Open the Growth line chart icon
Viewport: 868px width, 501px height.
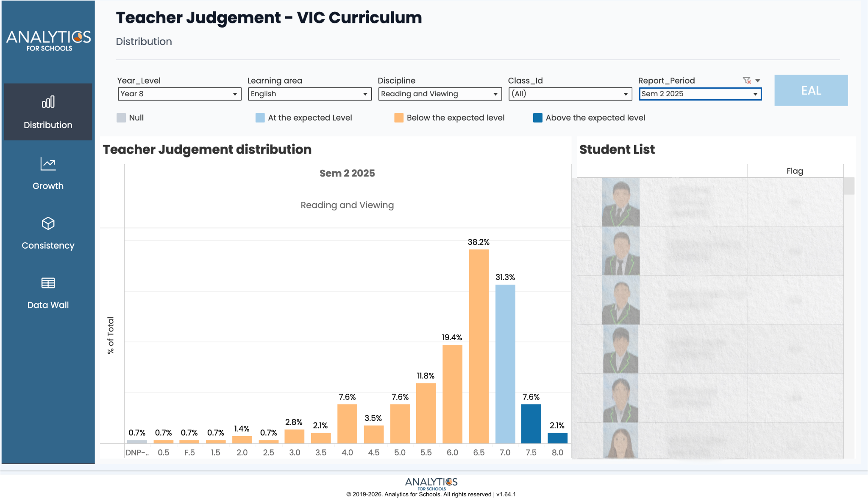click(x=48, y=164)
